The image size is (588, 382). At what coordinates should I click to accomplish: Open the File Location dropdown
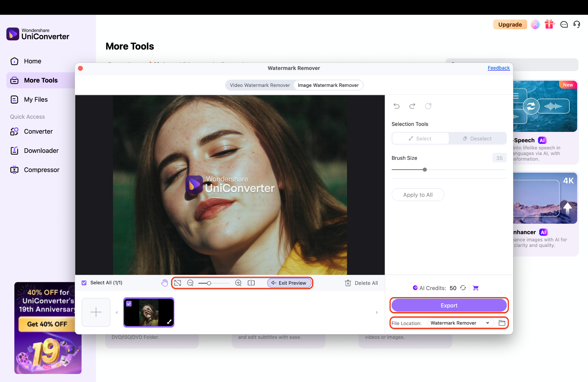(460, 323)
